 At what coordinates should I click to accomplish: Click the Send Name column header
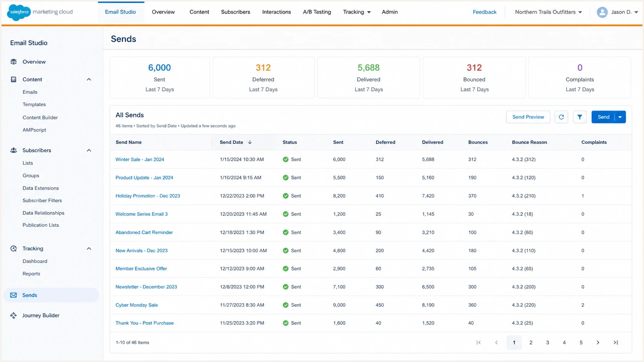point(129,142)
